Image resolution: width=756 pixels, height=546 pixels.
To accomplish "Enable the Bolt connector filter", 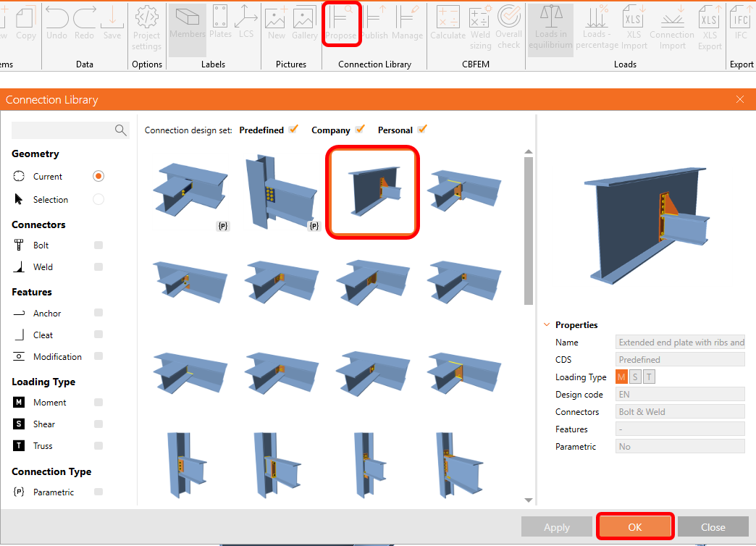I will 98,245.
